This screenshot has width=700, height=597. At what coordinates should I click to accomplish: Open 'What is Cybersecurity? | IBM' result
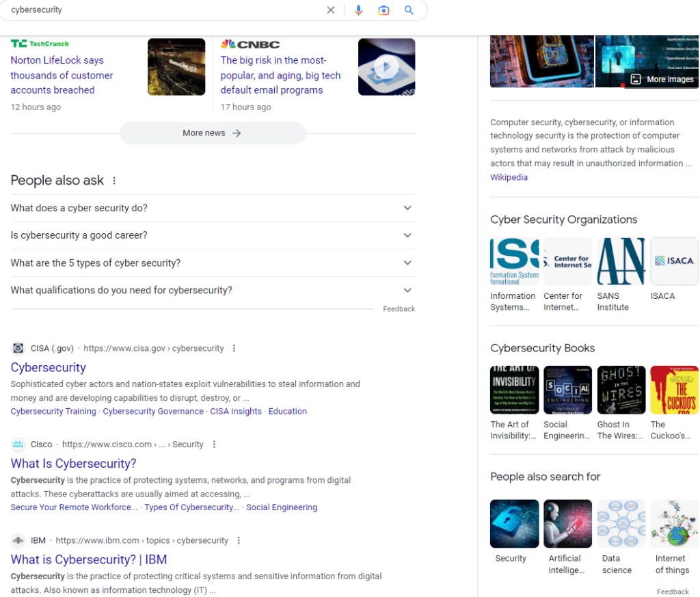tap(89, 559)
